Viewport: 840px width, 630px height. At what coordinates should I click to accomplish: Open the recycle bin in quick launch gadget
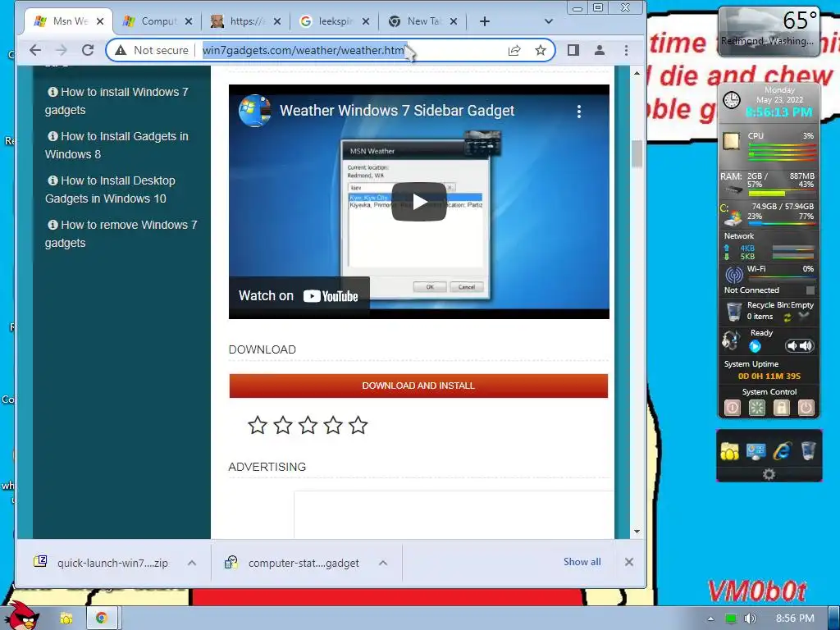click(x=808, y=452)
